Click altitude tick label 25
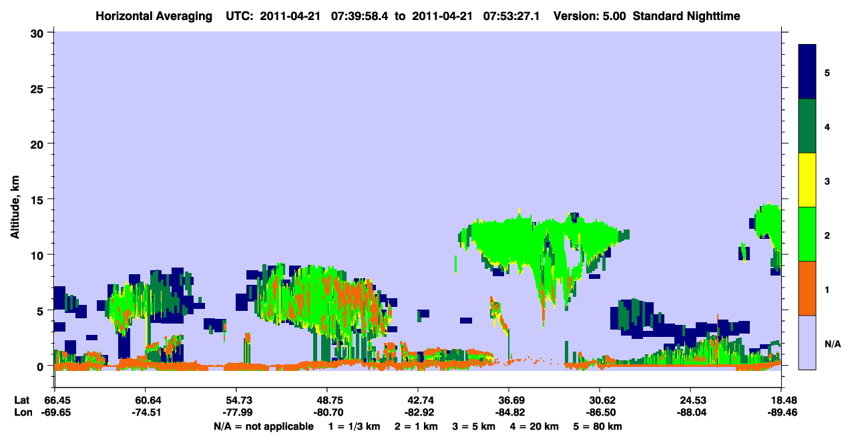868x445 pixels. 39,88
